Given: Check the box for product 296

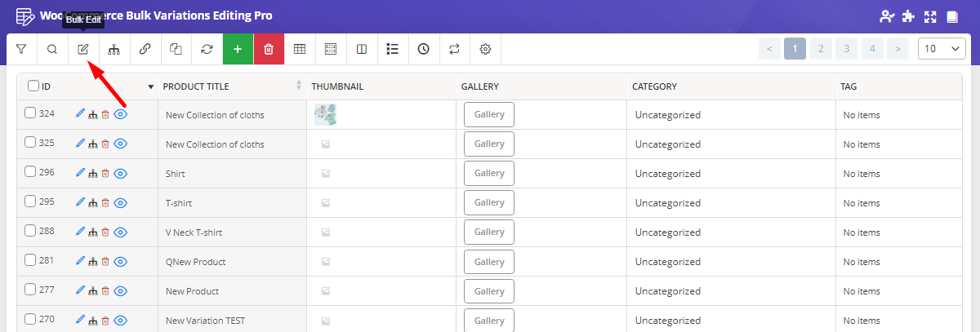Looking at the screenshot, I should 30,172.
